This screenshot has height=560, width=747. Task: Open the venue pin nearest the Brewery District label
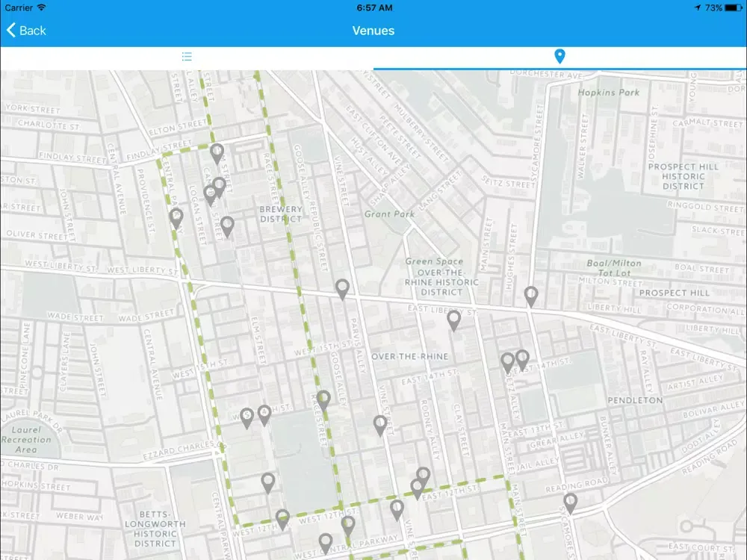click(227, 227)
